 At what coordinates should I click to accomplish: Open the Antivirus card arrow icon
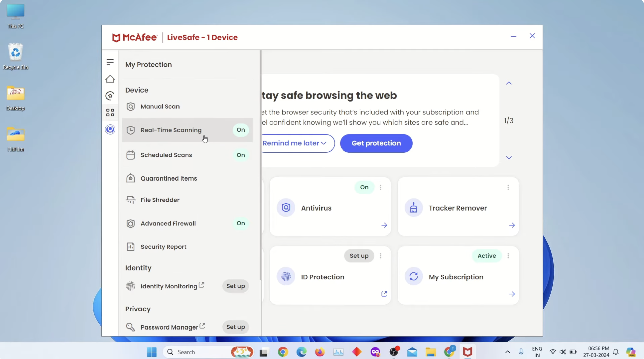coord(384,225)
